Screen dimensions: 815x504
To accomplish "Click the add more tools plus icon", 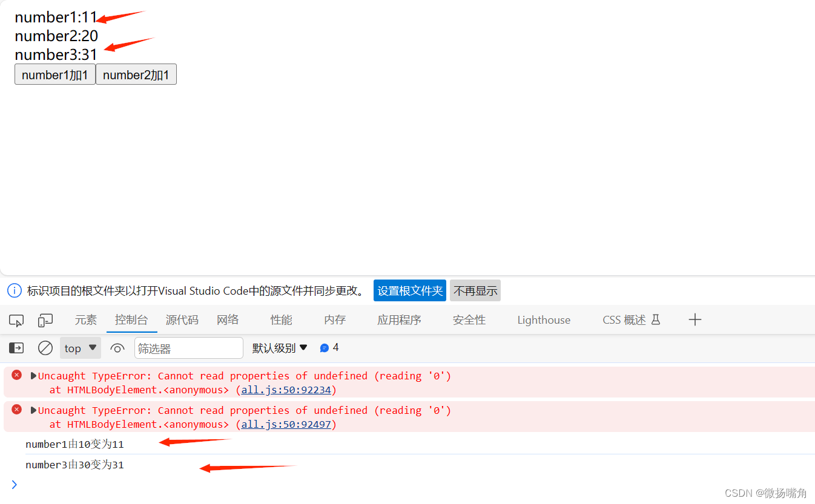I will [695, 319].
